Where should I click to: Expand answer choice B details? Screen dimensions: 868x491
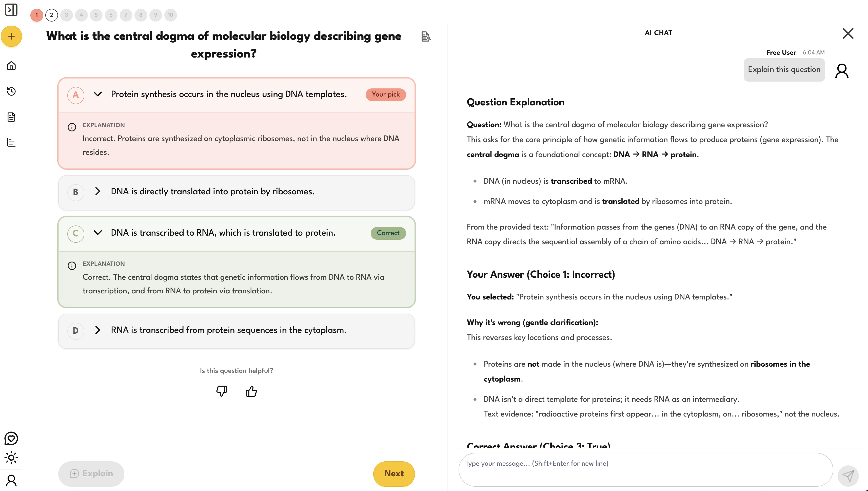coord(98,192)
